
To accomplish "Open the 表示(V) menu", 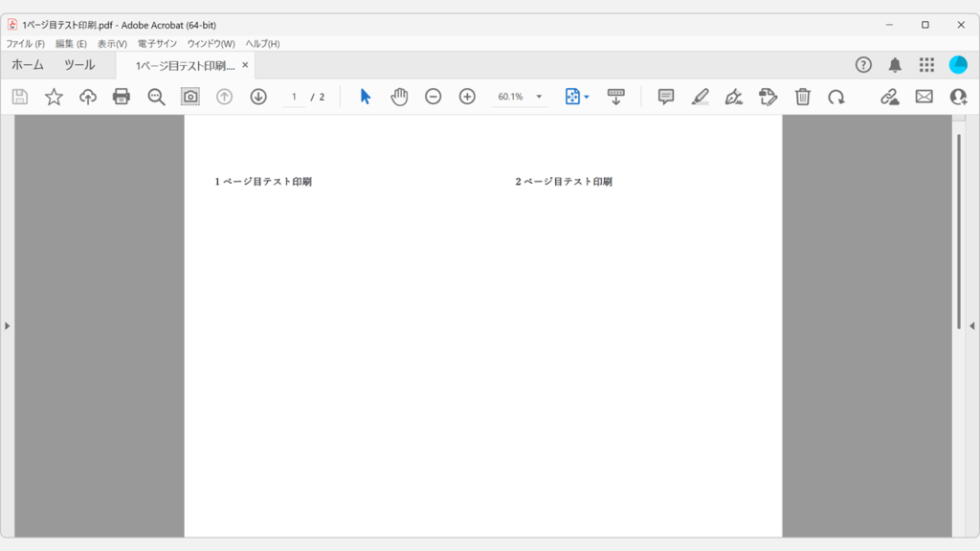I will coord(113,44).
